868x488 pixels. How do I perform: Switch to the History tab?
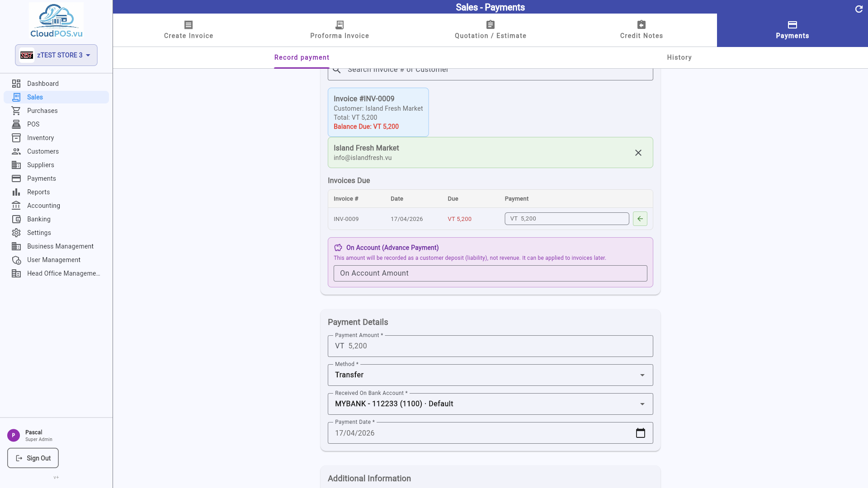pos(679,57)
